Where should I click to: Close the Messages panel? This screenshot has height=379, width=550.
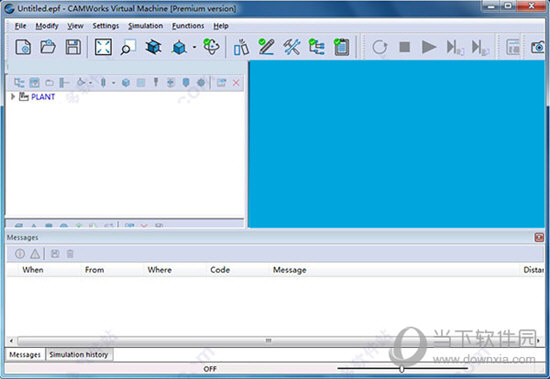(x=539, y=238)
